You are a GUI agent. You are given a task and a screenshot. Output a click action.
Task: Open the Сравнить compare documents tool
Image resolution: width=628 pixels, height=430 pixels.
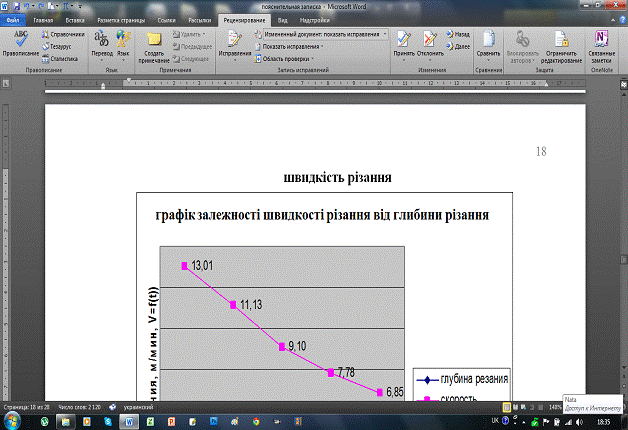click(488, 40)
